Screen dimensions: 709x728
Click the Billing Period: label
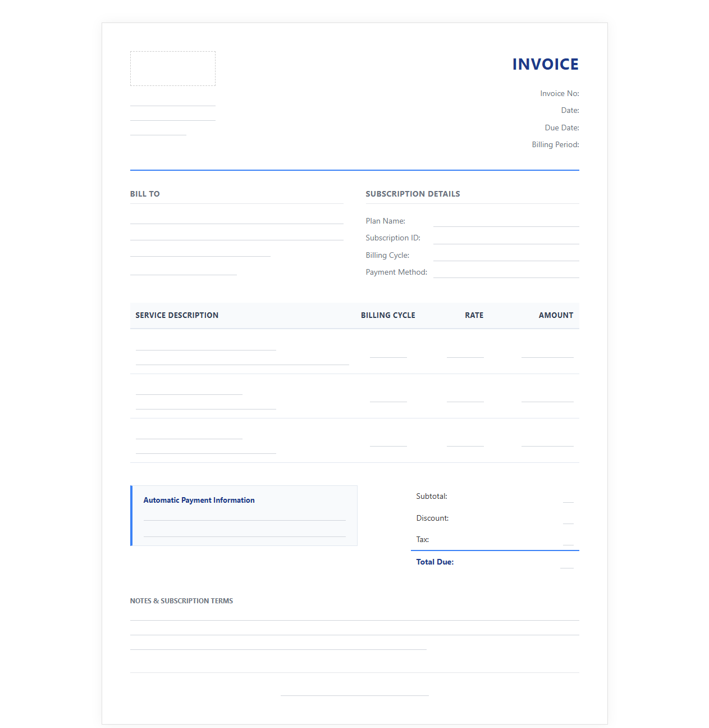[x=555, y=145]
